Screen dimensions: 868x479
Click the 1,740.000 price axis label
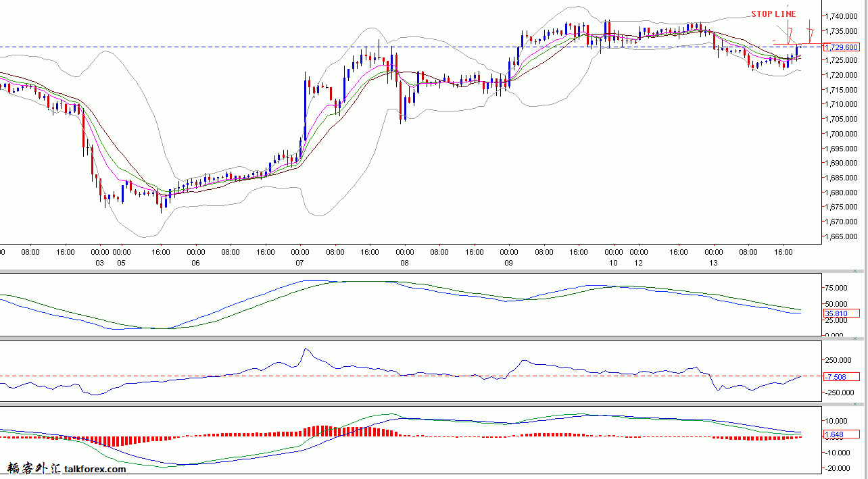coord(842,16)
